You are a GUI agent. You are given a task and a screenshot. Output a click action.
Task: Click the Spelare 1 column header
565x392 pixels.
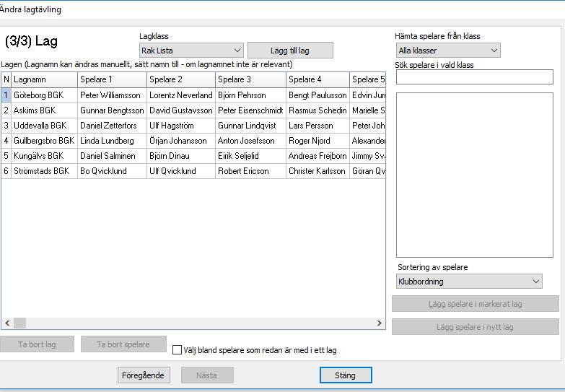click(x=112, y=79)
